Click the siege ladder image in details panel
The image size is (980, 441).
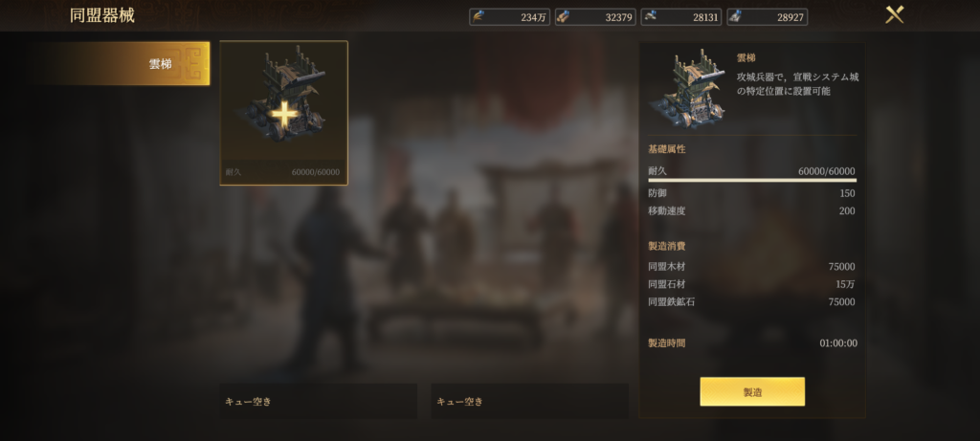pyautogui.click(x=688, y=89)
